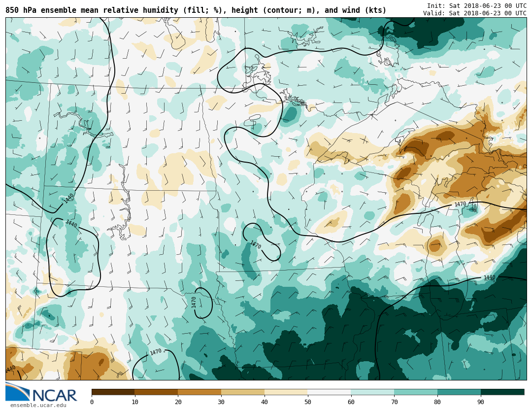Screen dimensions: 532x411
Task: Click the NCAR logo
Action: click(x=41, y=392)
